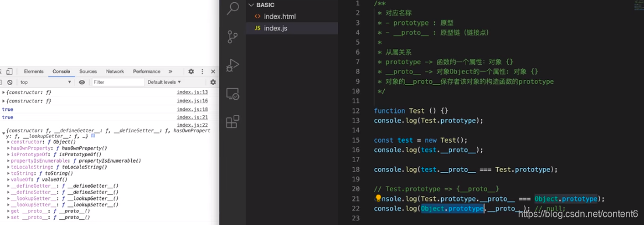Click line number 18 in editor gutter
Image resolution: width=644 pixels, height=225 pixels.
(356, 170)
